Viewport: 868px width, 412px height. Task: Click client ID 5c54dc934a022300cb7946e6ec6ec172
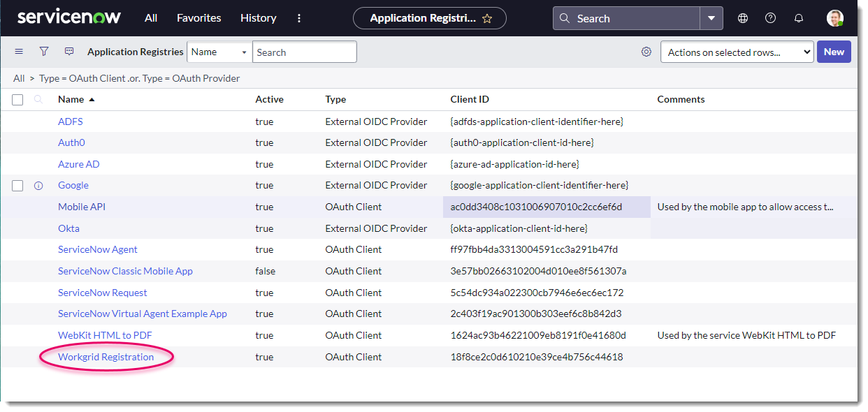click(537, 293)
